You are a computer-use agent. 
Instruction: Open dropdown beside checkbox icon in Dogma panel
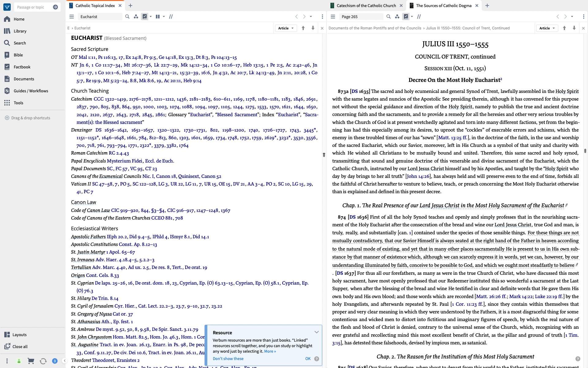click(412, 17)
